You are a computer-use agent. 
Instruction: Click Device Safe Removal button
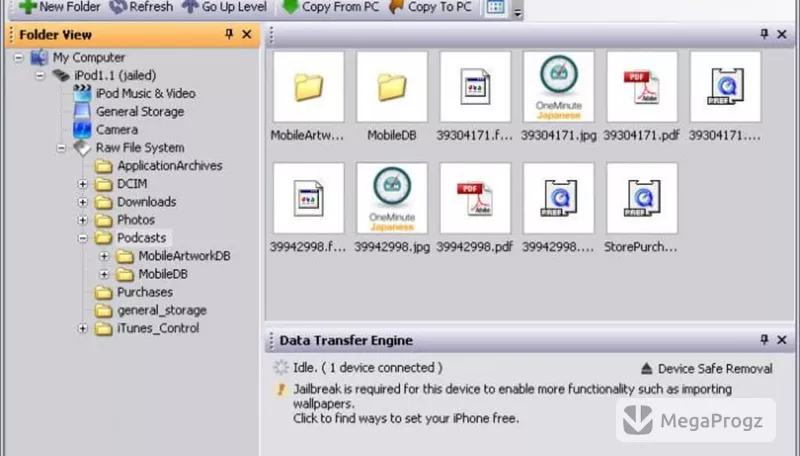pos(707,369)
